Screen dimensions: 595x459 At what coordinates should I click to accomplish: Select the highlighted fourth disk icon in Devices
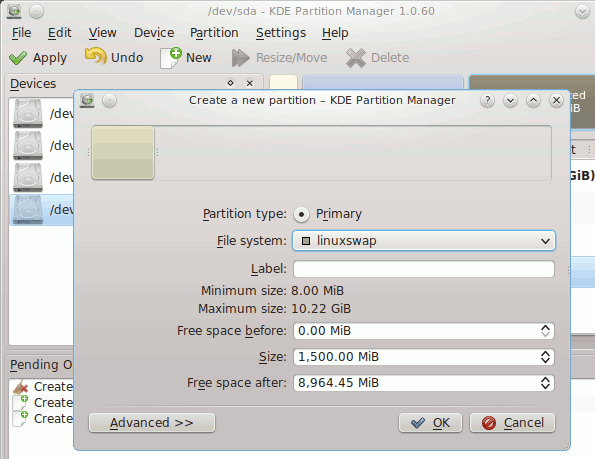click(x=28, y=209)
